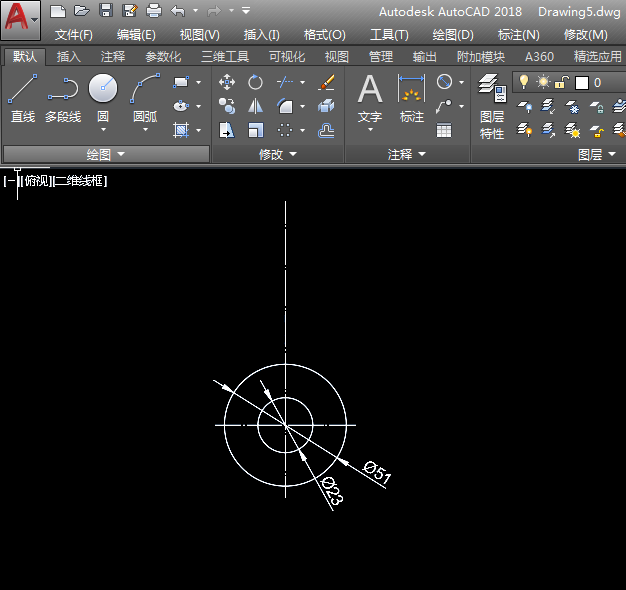Open the AutoCAD application menu button

[x=20, y=19]
